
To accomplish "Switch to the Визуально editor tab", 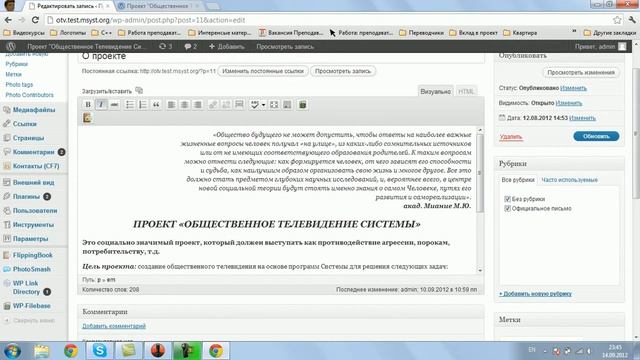I will (436, 91).
